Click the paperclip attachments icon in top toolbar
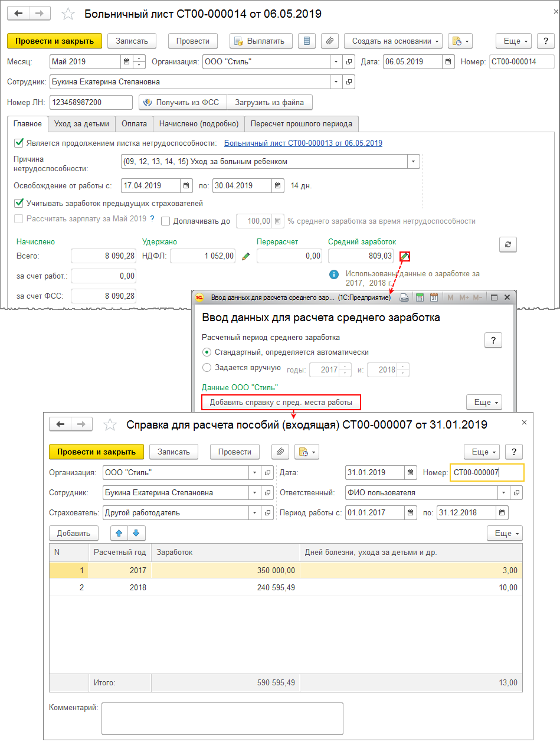 click(x=330, y=41)
